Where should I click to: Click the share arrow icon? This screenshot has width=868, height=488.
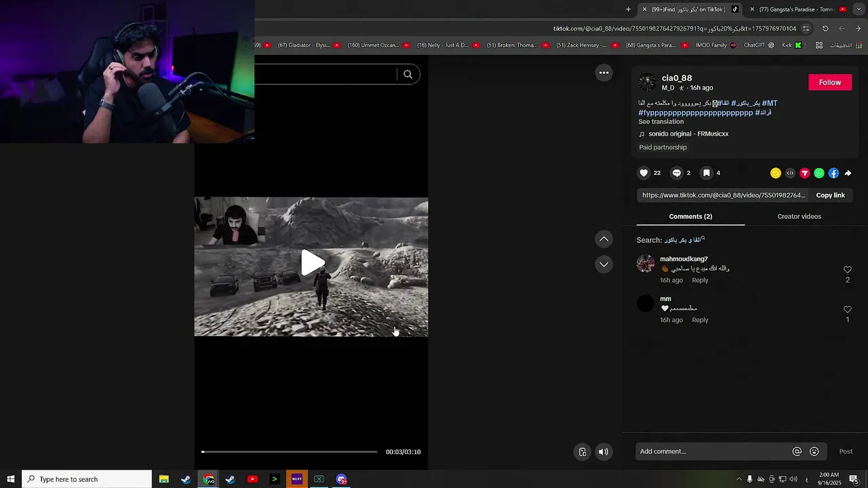pyautogui.click(x=848, y=174)
